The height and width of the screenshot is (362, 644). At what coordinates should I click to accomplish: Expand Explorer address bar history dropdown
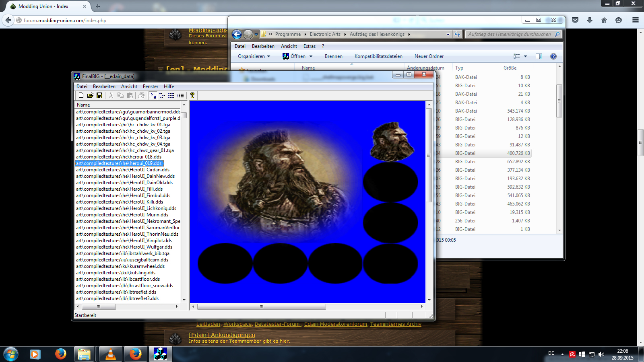coord(448,34)
